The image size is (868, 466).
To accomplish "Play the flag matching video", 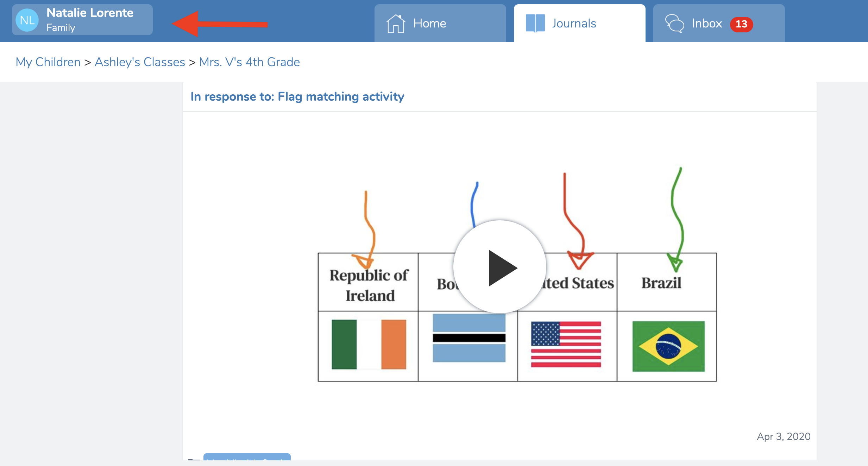I will [499, 267].
